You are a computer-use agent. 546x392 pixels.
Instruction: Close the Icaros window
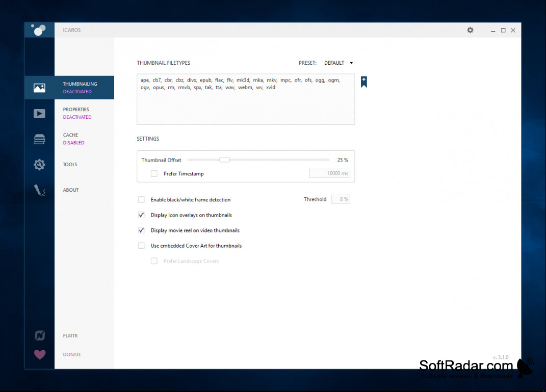click(x=513, y=30)
